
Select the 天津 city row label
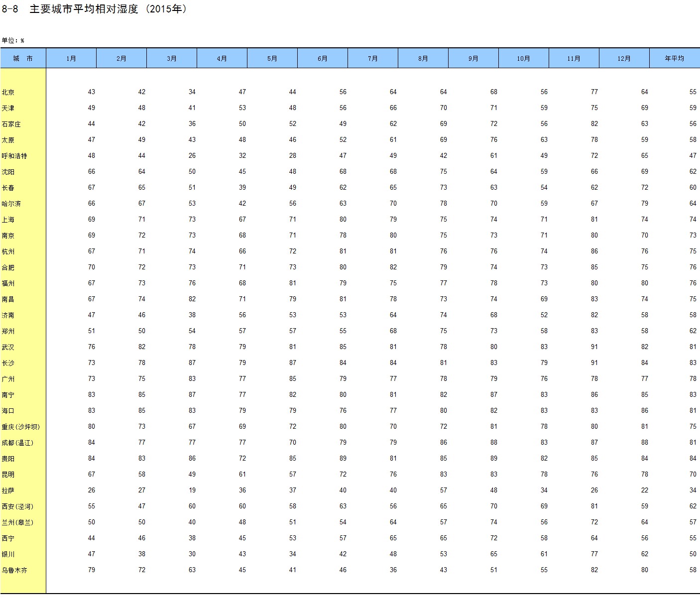click(x=8, y=108)
